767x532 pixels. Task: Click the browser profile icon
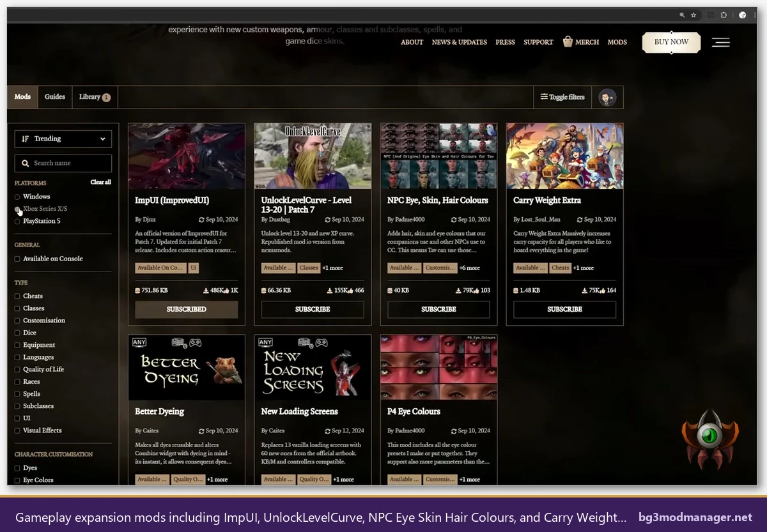point(742,15)
